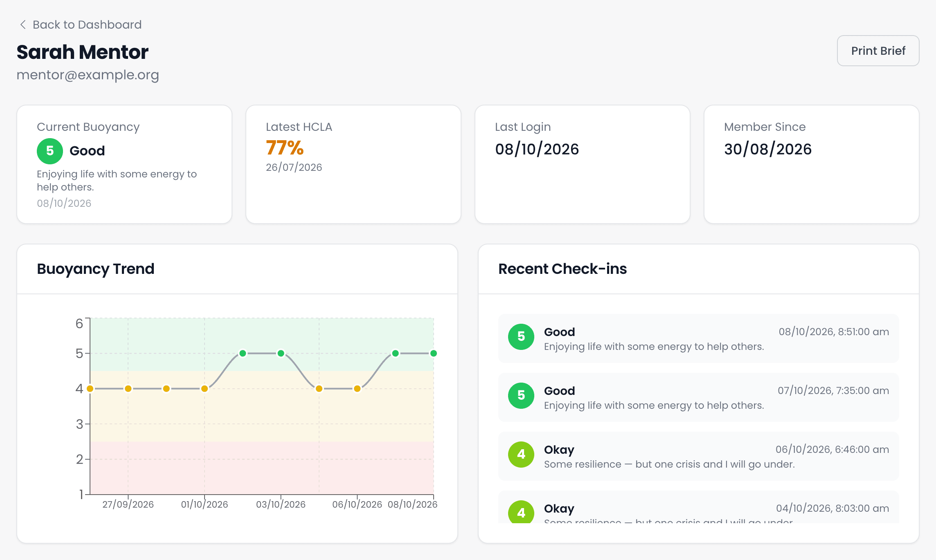Click the 04/10/2026, 8:03:00 am timestamp

(x=832, y=508)
